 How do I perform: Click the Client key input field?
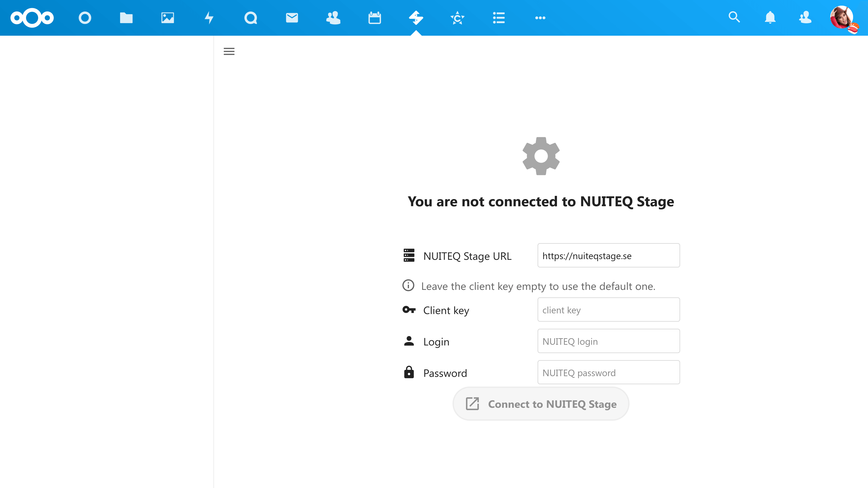[609, 310]
